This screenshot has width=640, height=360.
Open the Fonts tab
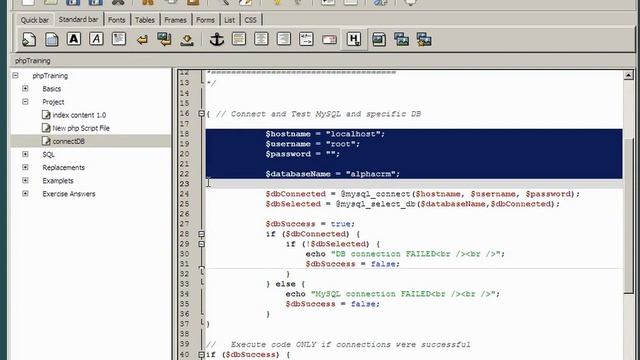click(117, 20)
